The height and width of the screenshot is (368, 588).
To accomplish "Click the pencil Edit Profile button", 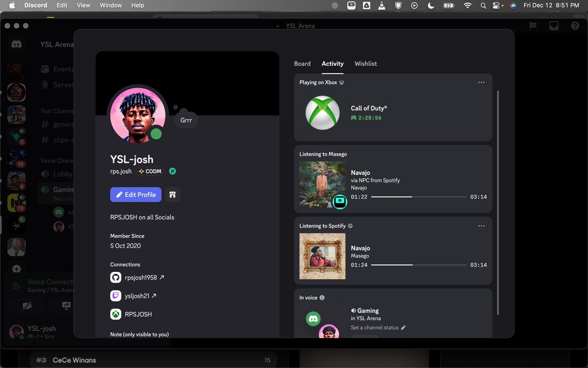I will click(136, 195).
